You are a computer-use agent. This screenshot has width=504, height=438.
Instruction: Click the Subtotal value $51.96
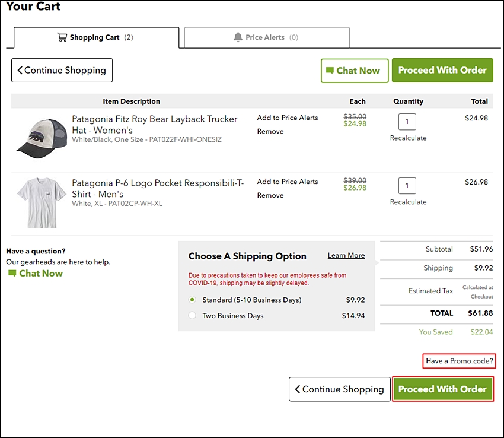click(481, 249)
